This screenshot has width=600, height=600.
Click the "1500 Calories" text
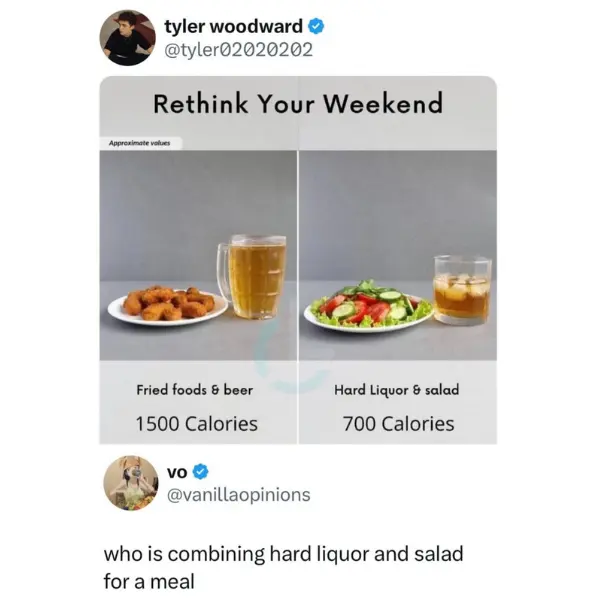click(196, 423)
